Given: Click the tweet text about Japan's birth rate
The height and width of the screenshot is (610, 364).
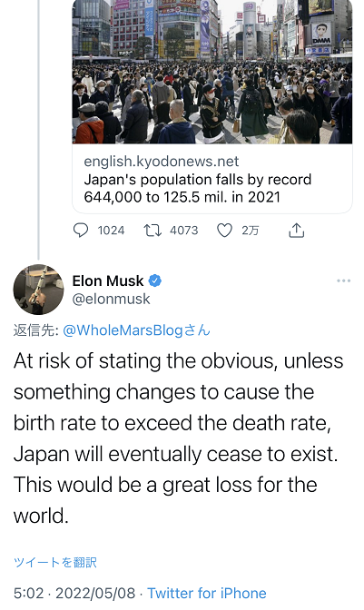Looking at the screenshot, I should [x=179, y=438].
